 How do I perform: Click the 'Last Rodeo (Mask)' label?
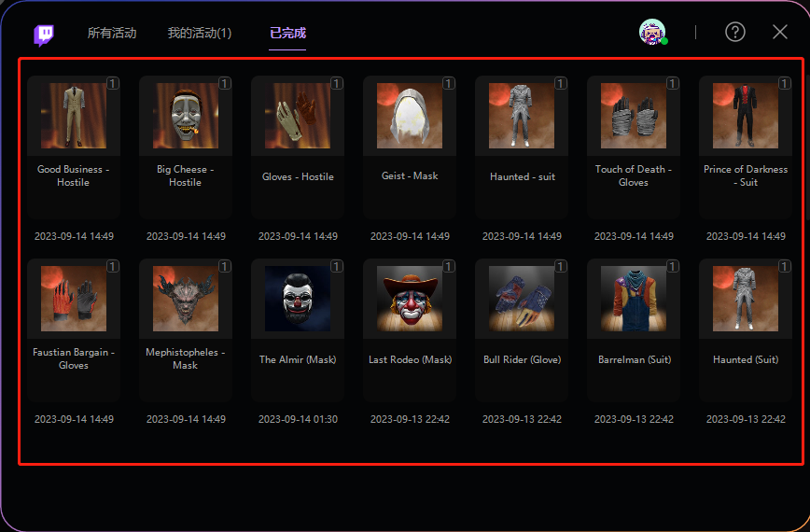pos(411,359)
